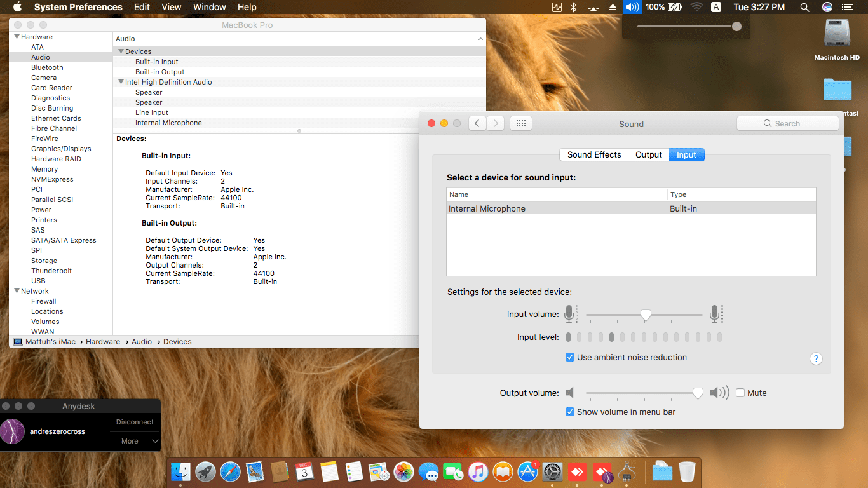Image resolution: width=868 pixels, height=488 pixels.
Task: Open Spotlight search in the menu bar
Action: point(804,7)
